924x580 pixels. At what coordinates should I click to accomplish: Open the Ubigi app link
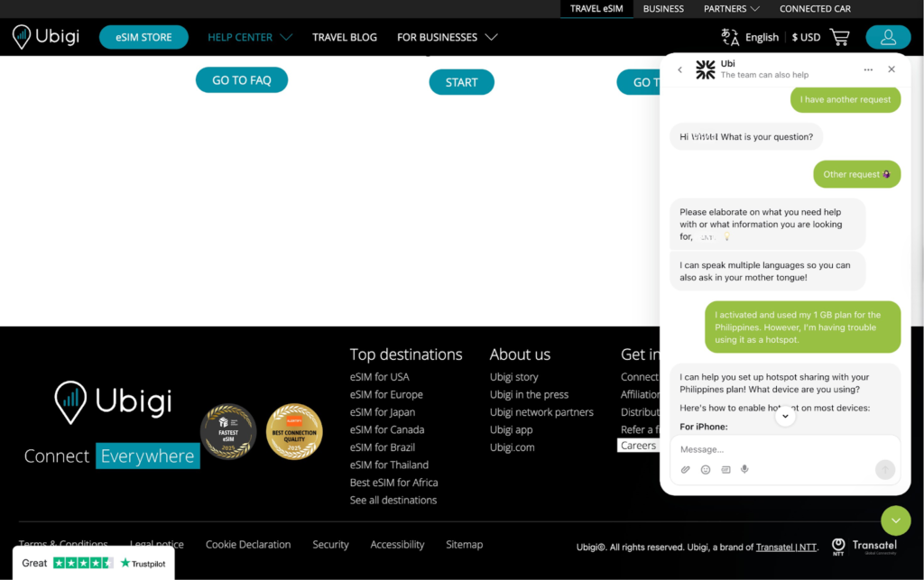pyautogui.click(x=511, y=430)
